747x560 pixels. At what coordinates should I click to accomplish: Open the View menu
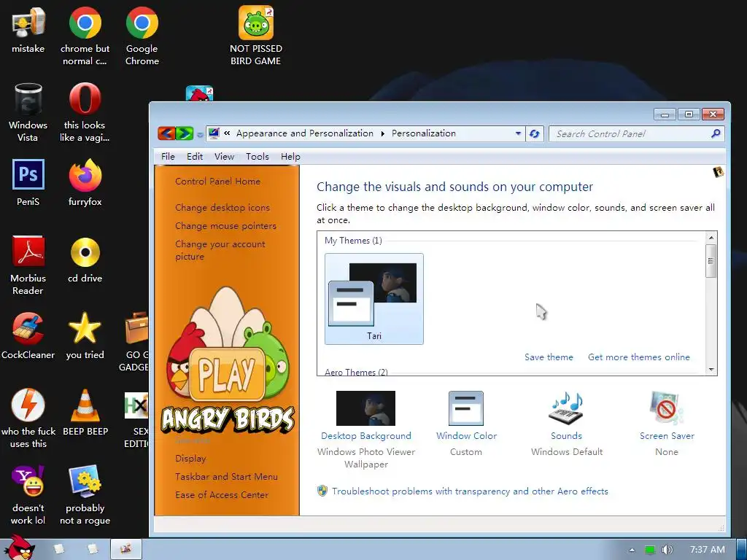point(224,157)
